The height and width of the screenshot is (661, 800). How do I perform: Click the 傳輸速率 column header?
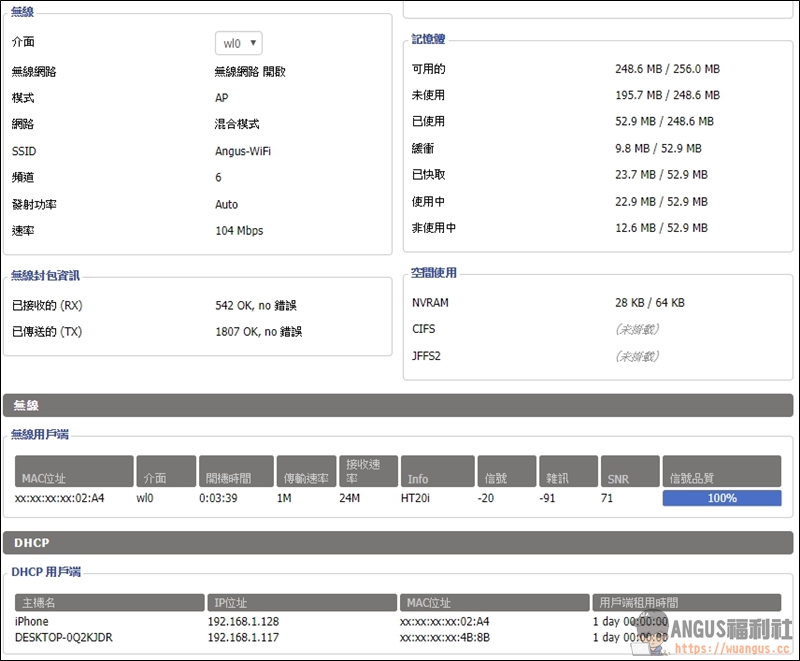(x=305, y=472)
